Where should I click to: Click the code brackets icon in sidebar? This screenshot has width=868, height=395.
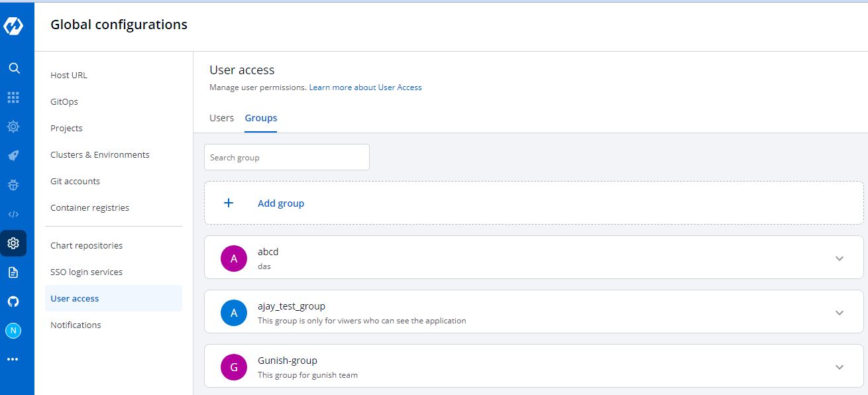[x=13, y=214]
